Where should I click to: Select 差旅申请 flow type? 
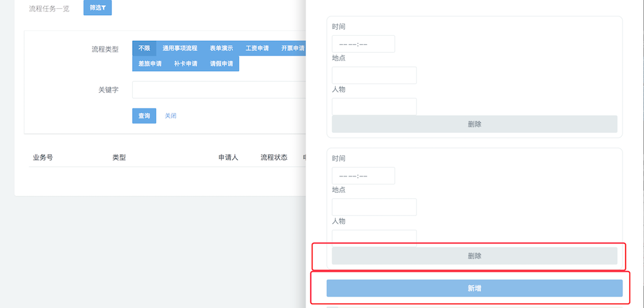[x=150, y=64]
